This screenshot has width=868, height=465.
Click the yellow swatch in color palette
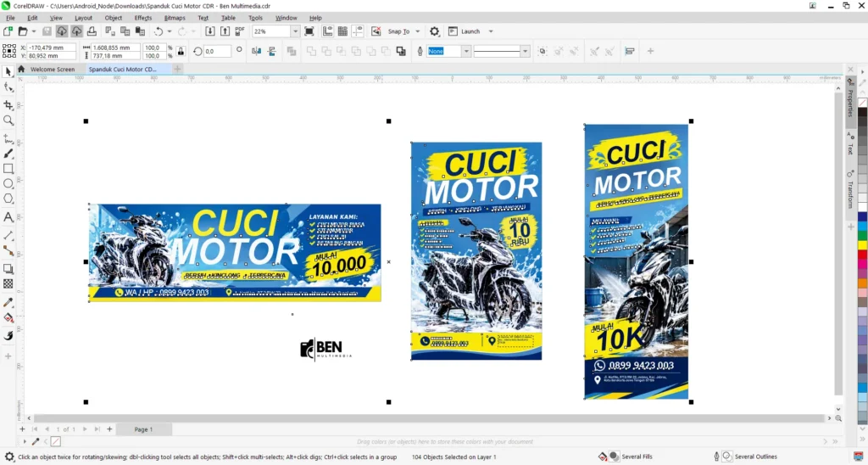coord(862,245)
